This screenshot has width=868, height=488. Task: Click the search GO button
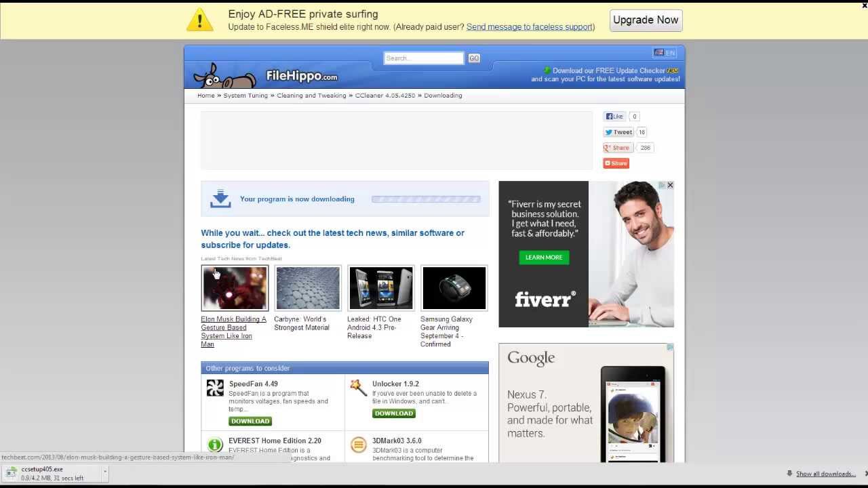click(474, 58)
